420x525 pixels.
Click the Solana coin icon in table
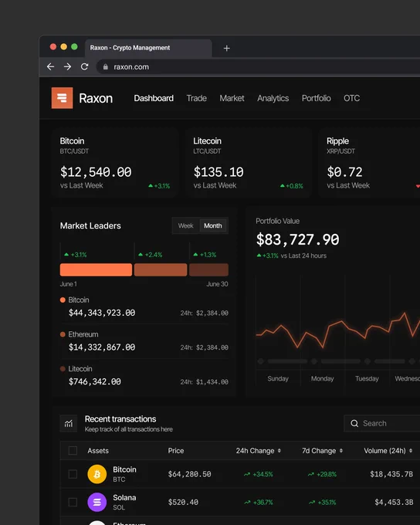click(x=97, y=502)
